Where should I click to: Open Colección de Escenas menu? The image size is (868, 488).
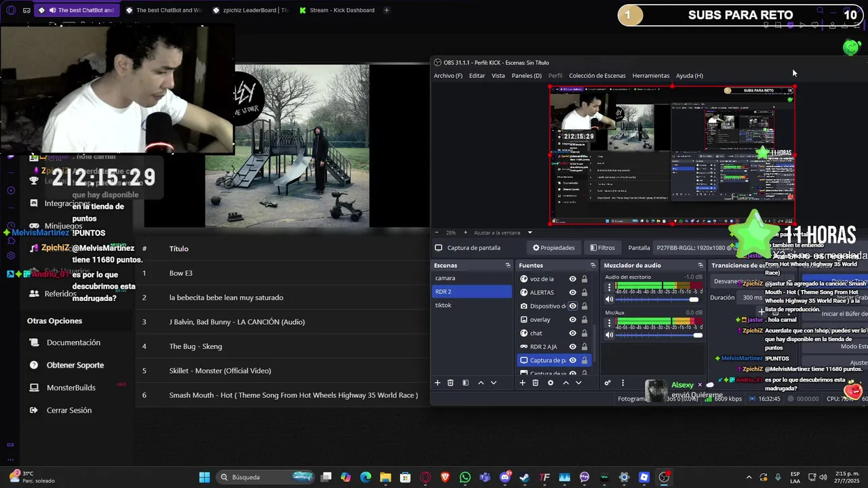[x=597, y=75]
